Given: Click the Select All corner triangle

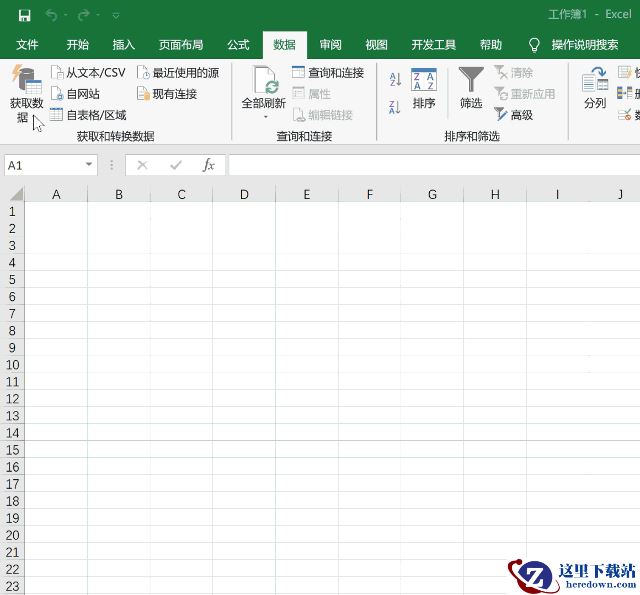Looking at the screenshot, I should (16, 193).
